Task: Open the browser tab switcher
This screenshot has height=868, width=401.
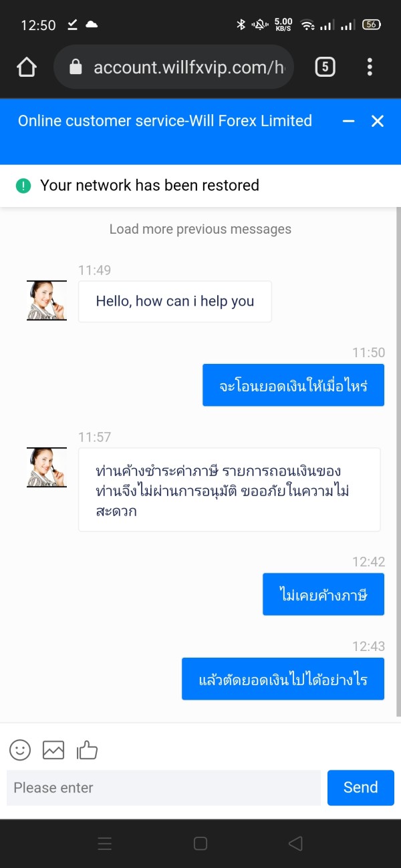Action: (x=325, y=67)
